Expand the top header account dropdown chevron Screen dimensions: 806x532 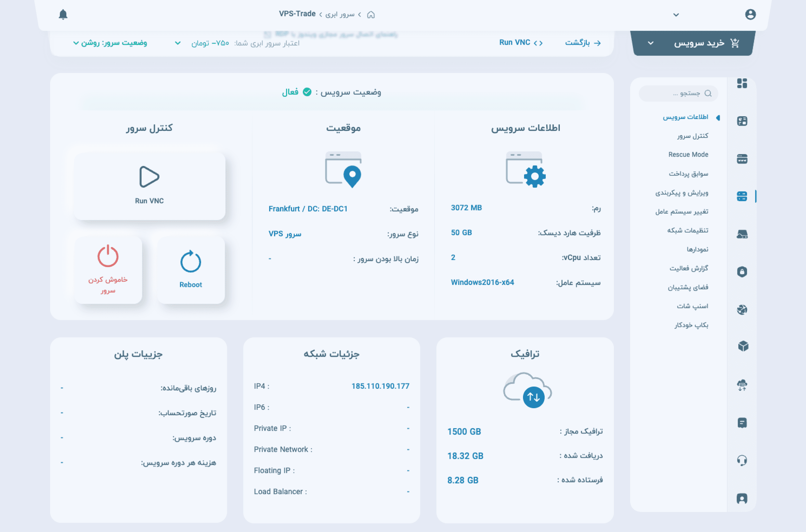pos(676,15)
